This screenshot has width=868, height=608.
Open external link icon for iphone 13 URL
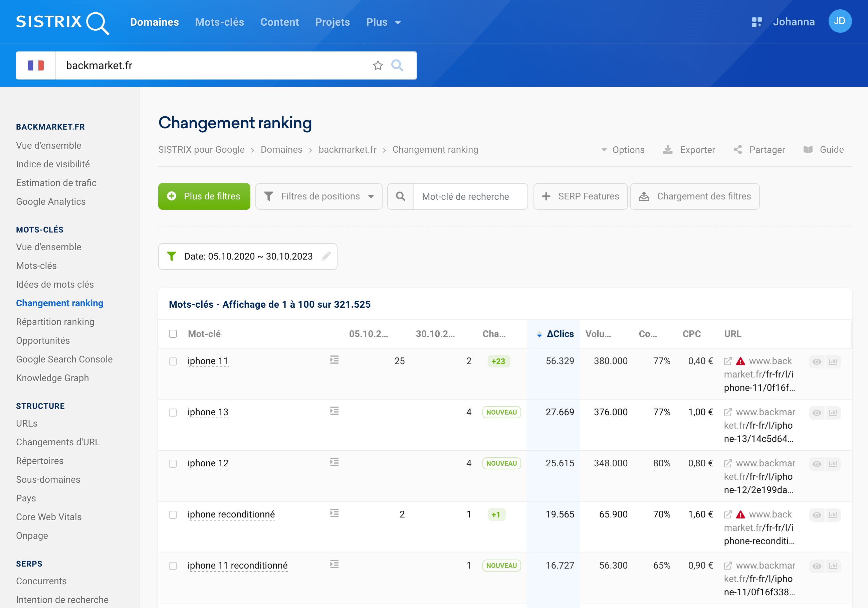[x=728, y=412]
